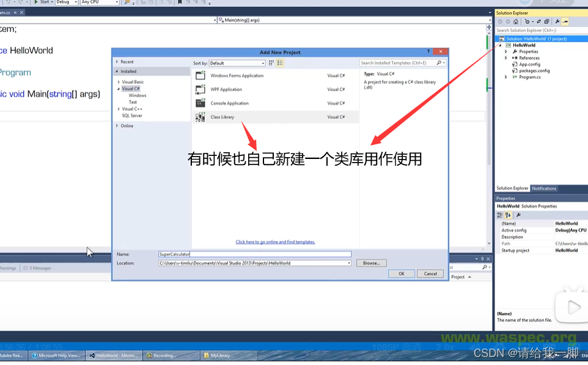The height and width of the screenshot is (365, 588).
Task: Click the HelloWorld Visual Studio taskbar button
Action: click(x=114, y=355)
